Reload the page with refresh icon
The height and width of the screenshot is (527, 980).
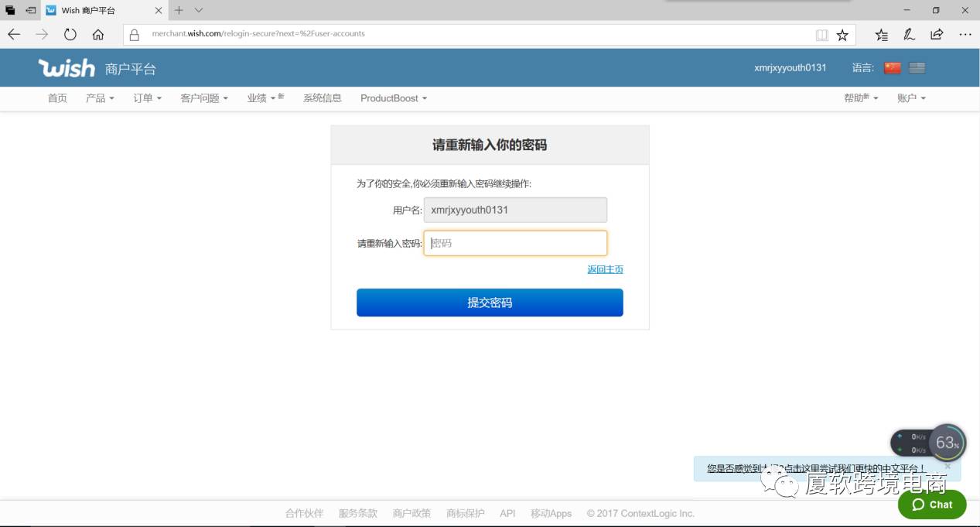70,34
